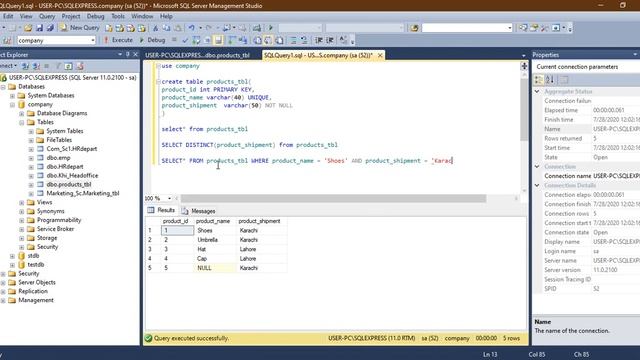Expand the System Databases node
Image resolution: width=640 pixels, height=360 pixels.
pyautogui.click(x=12, y=96)
